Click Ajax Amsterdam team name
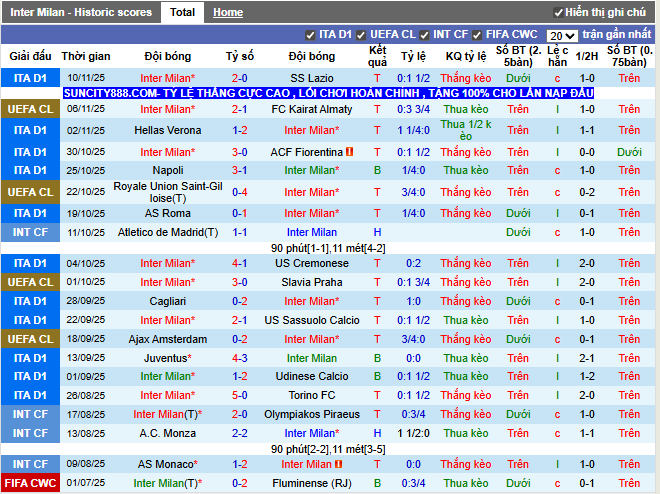The image size is (660, 494). [168, 340]
